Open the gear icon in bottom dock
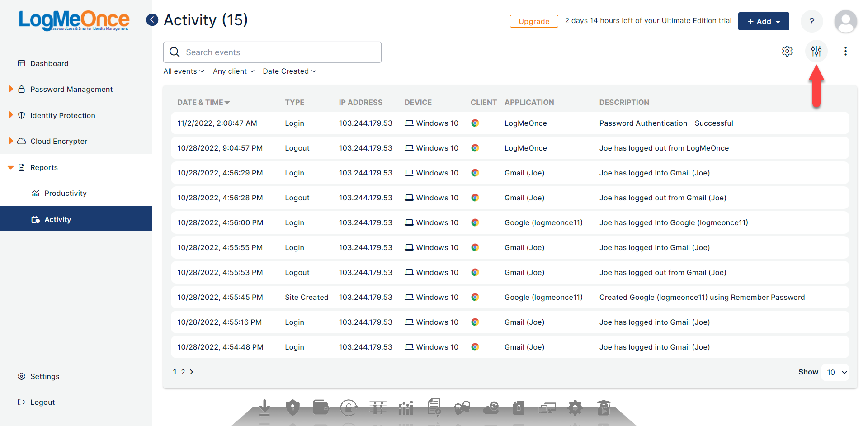Screen dimensions: 868x426 pyautogui.click(x=575, y=407)
